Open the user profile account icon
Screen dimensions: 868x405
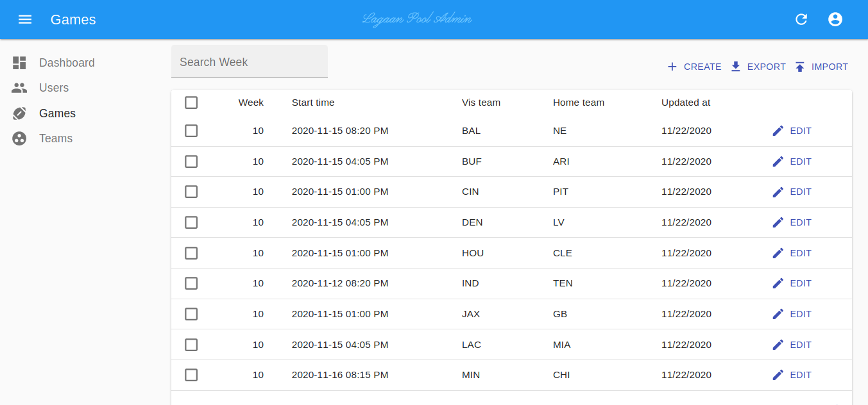pyautogui.click(x=835, y=19)
